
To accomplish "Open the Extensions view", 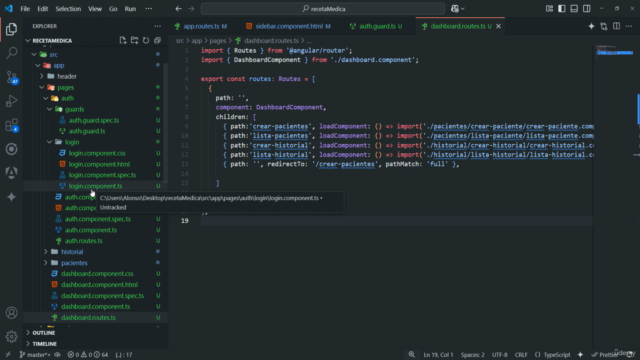I will [x=11, y=125].
